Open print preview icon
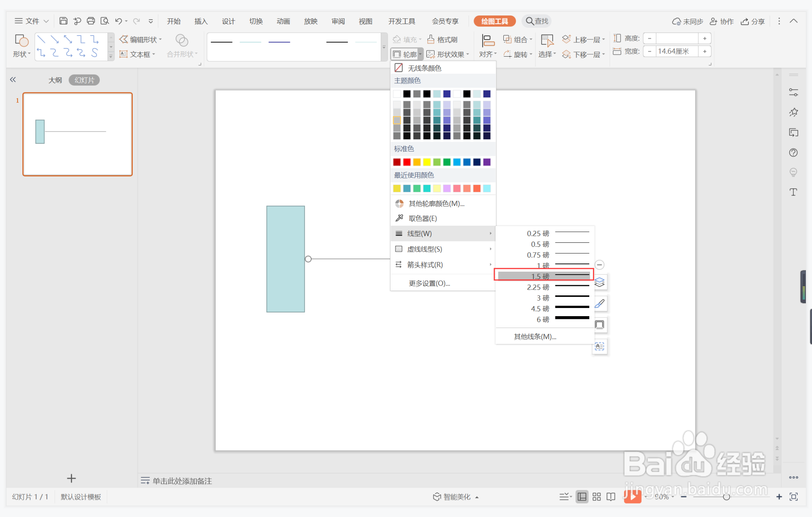 point(105,21)
